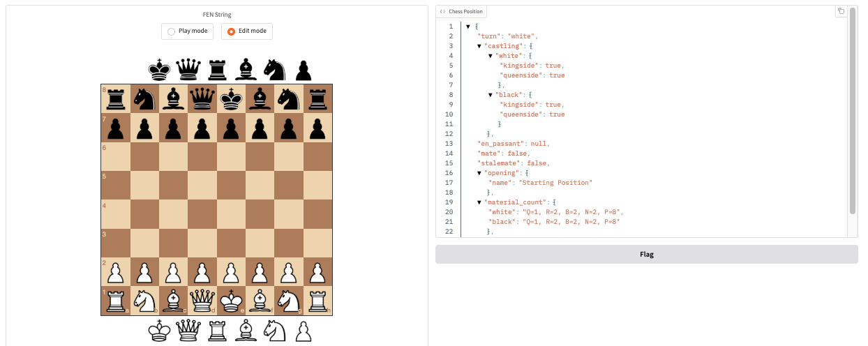Pick the black pawn spare piece above board
Screen dimensions: 868x346
tap(303, 70)
